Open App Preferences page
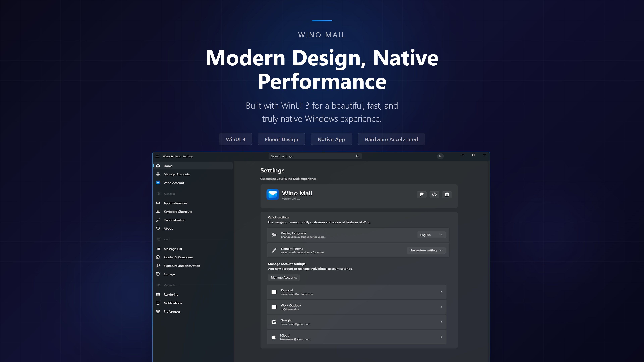This screenshot has width=644, height=362. [x=193, y=203]
